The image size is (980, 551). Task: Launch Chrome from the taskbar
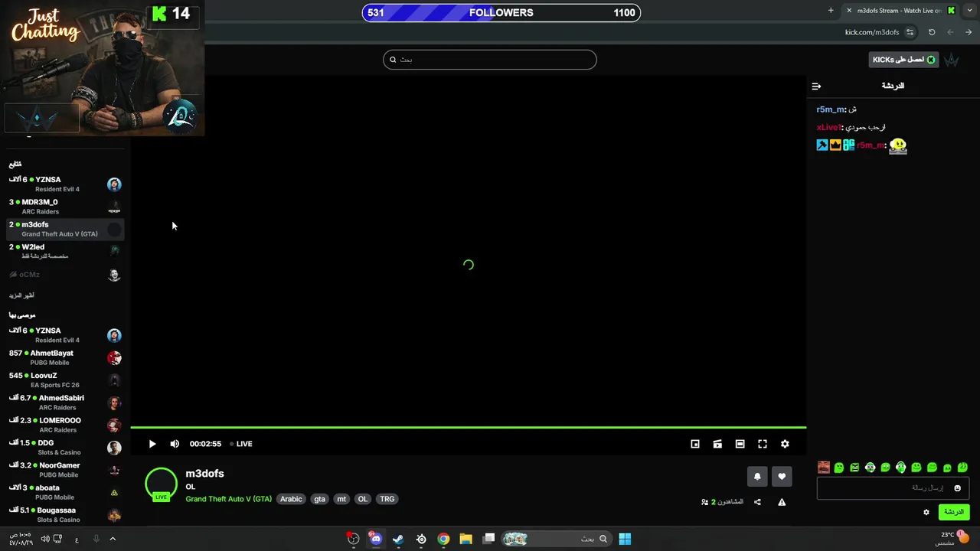point(443,539)
